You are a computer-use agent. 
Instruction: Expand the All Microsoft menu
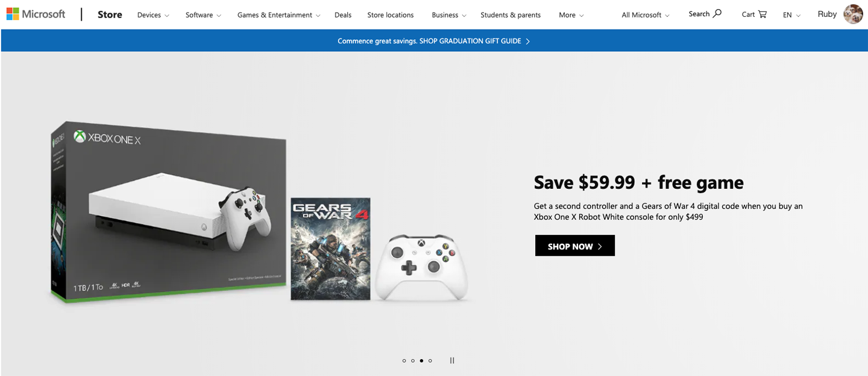point(646,14)
